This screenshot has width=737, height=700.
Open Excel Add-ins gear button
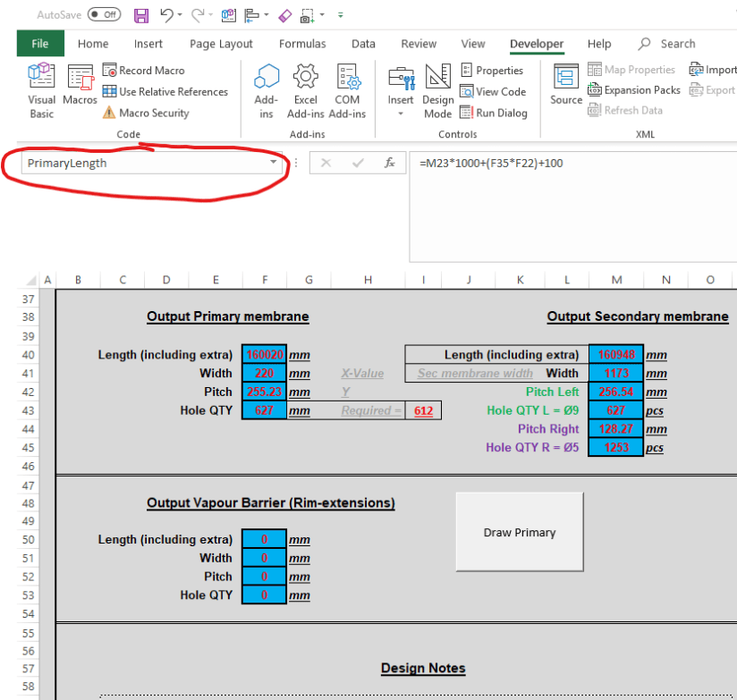[306, 91]
